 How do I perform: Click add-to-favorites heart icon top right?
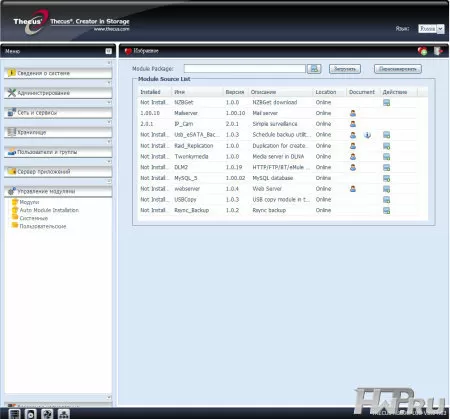tap(422, 51)
